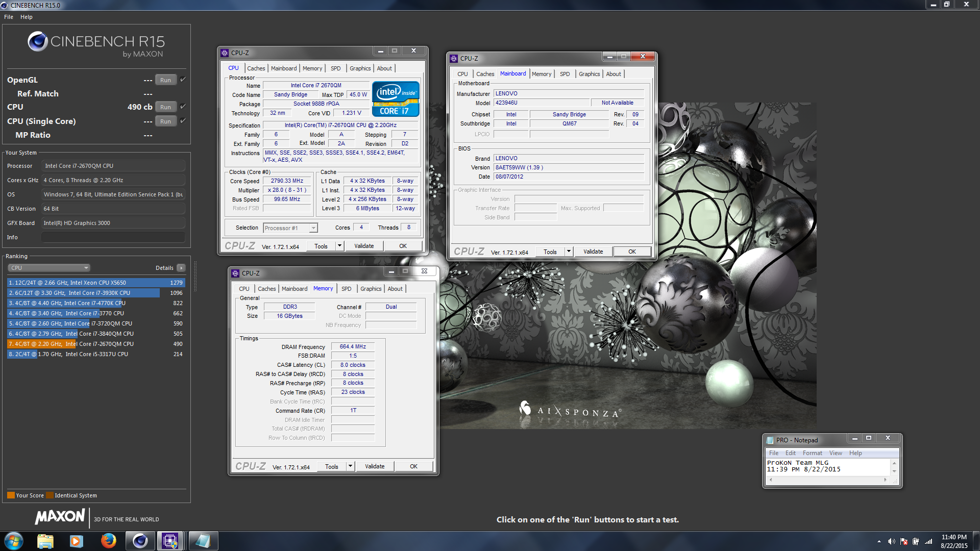Show hidden tray icons arrow
Image resolution: width=980 pixels, height=551 pixels.
click(x=879, y=541)
